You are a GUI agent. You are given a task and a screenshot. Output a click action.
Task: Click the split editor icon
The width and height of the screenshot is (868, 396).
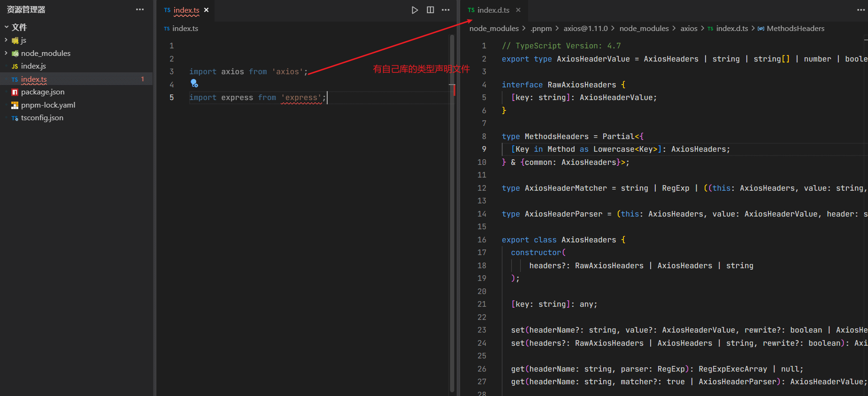point(430,10)
